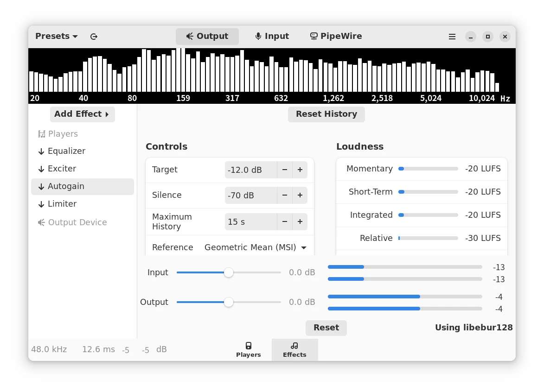Click the Output gain slider handle

coord(229,302)
